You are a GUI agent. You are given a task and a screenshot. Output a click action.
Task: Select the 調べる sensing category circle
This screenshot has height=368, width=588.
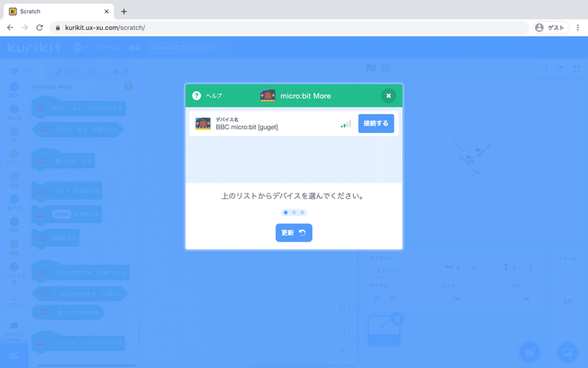[x=14, y=199]
